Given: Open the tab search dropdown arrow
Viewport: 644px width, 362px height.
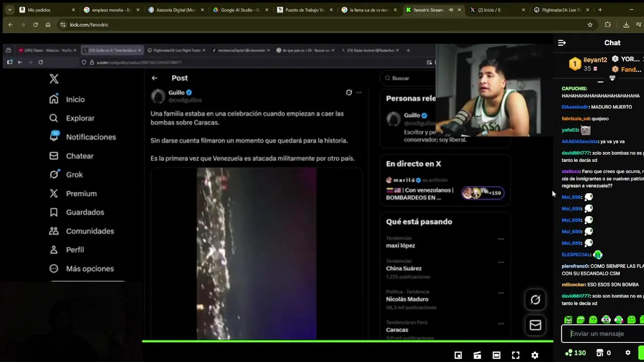Looking at the screenshot, I should tap(9, 10).
